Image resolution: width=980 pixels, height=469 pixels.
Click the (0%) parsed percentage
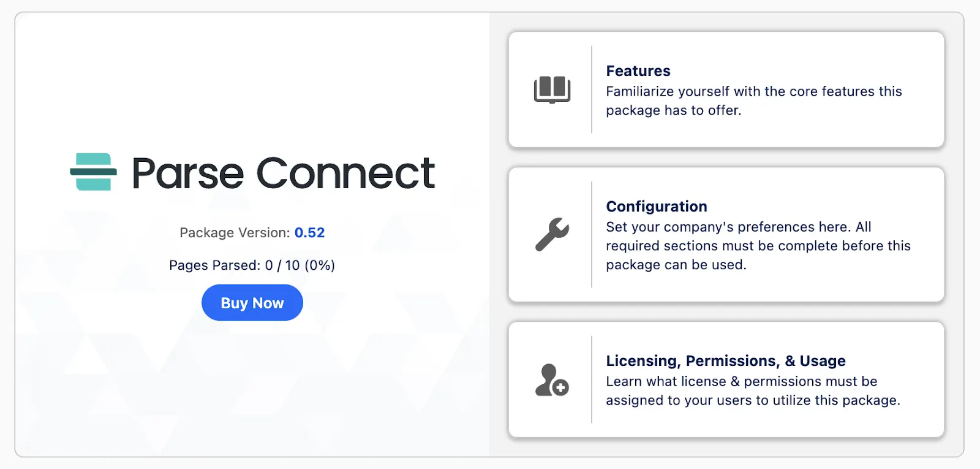(x=320, y=265)
